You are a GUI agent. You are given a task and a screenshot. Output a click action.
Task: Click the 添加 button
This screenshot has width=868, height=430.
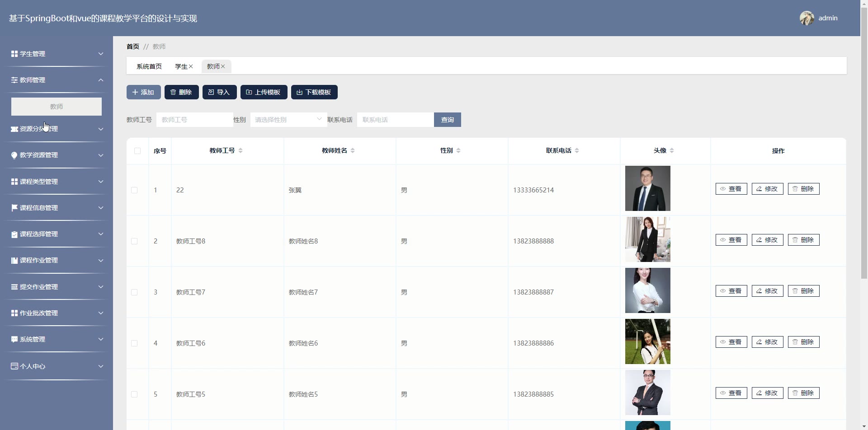[x=143, y=92]
